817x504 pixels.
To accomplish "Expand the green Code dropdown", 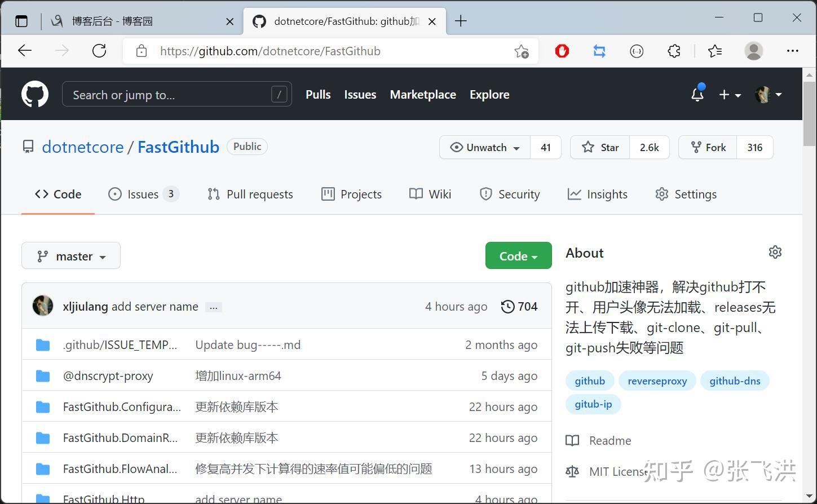I will pyautogui.click(x=518, y=255).
